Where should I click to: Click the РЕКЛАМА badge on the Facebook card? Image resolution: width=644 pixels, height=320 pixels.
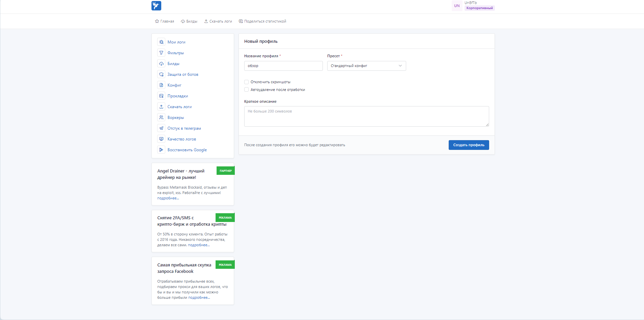tap(225, 265)
